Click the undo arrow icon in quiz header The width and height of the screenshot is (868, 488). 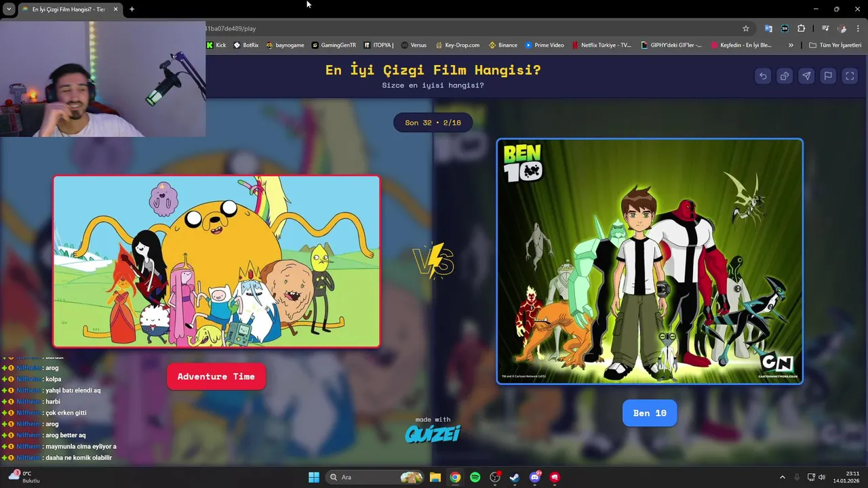763,76
